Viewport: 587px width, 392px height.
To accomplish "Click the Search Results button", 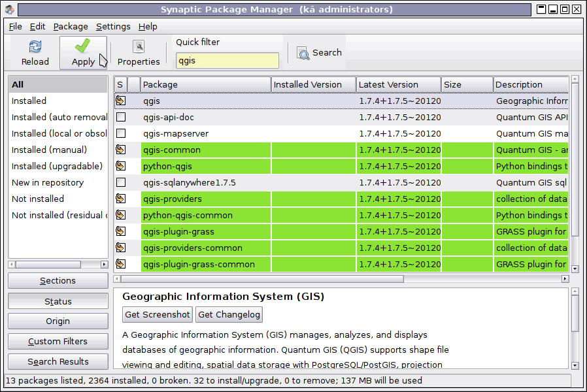I will tap(58, 361).
